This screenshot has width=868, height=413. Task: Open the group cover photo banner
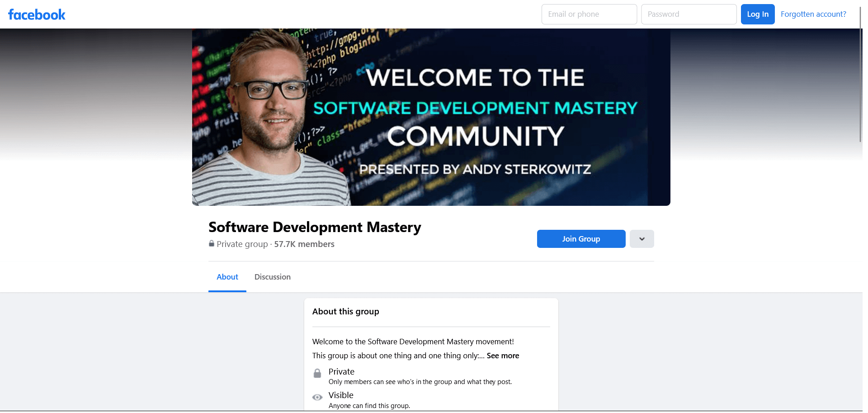(431, 117)
